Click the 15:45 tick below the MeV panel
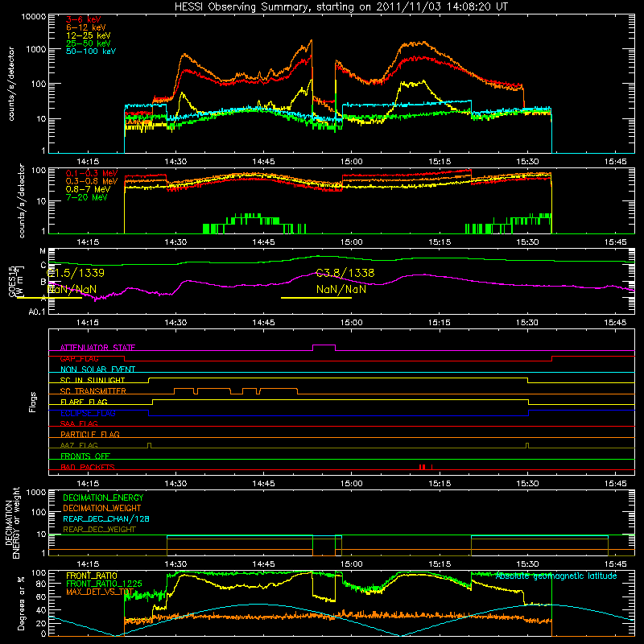 (616, 242)
